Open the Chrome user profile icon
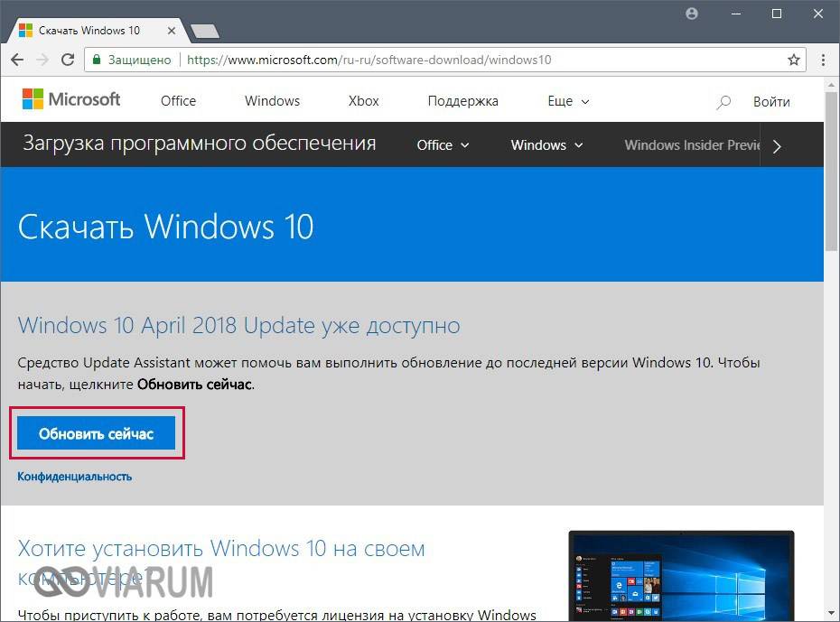 tap(692, 14)
